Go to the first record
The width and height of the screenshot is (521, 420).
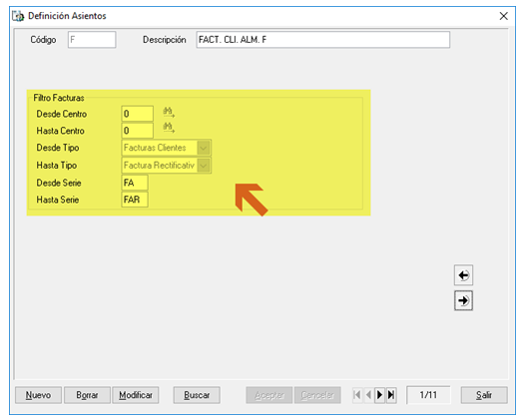[357, 395]
